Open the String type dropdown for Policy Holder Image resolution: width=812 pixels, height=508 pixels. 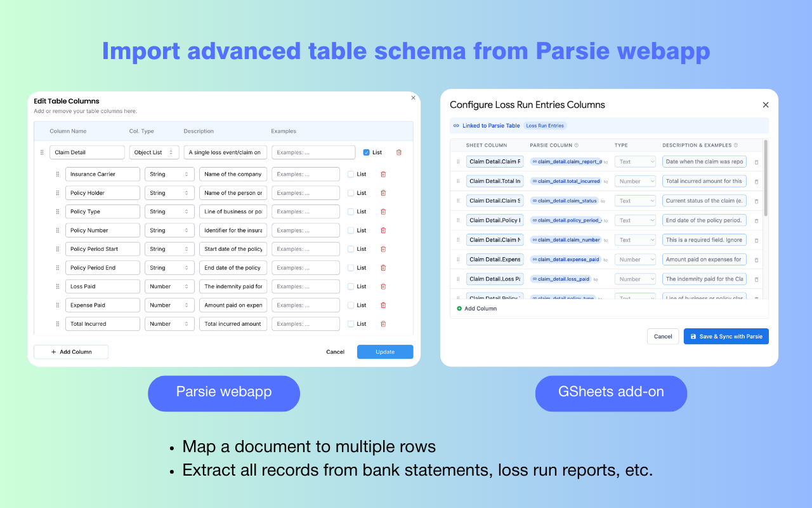169,193
